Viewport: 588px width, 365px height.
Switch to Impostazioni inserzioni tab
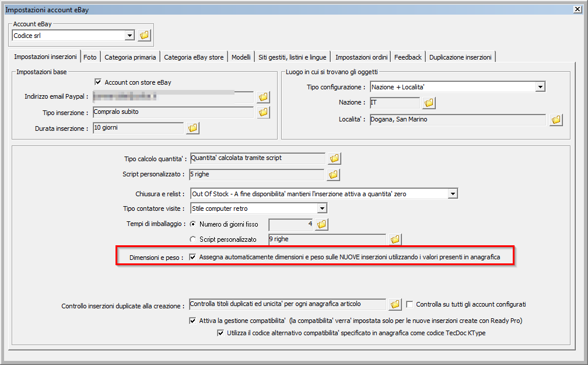tap(45, 57)
